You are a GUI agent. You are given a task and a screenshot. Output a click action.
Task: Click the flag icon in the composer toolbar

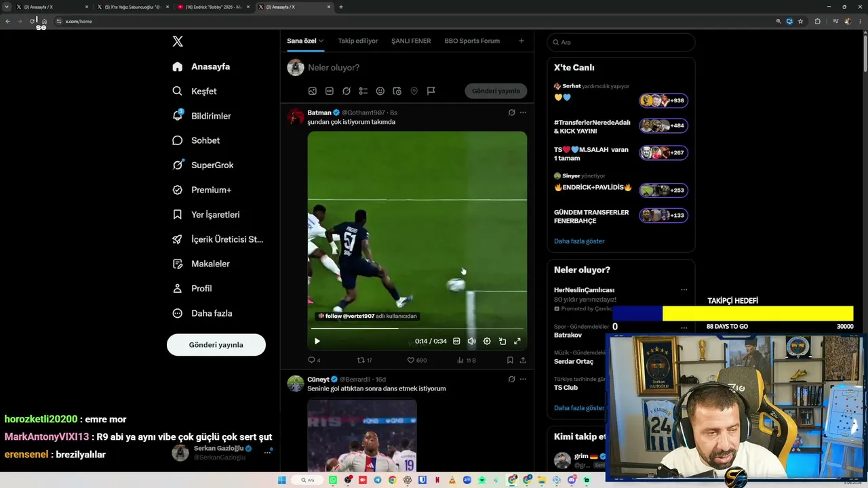point(431,91)
